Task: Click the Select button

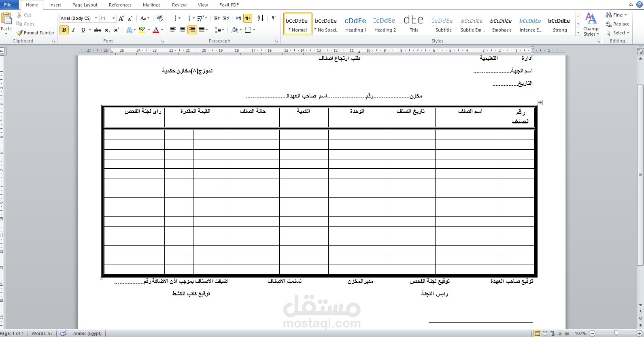Action: tap(618, 33)
